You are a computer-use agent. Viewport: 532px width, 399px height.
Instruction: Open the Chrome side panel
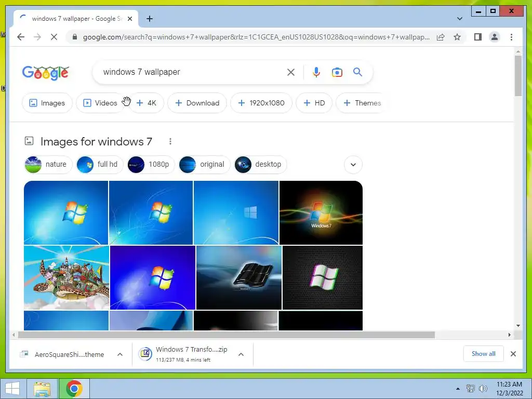tap(478, 37)
